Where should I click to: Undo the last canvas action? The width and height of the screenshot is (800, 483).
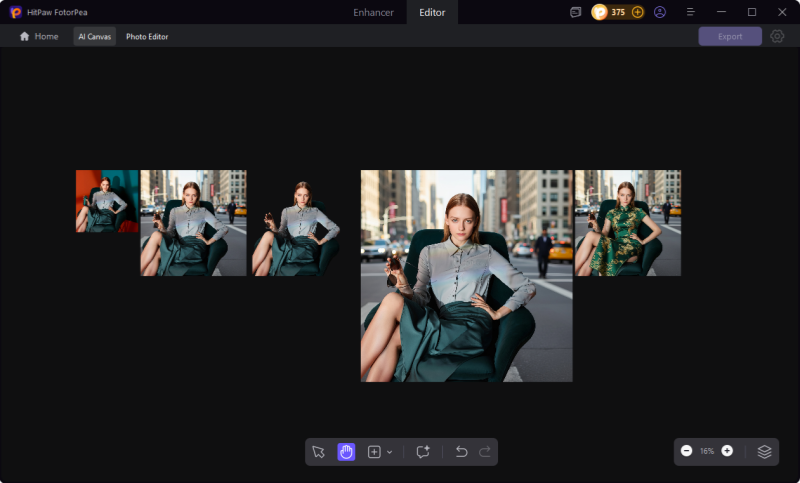[461, 452]
